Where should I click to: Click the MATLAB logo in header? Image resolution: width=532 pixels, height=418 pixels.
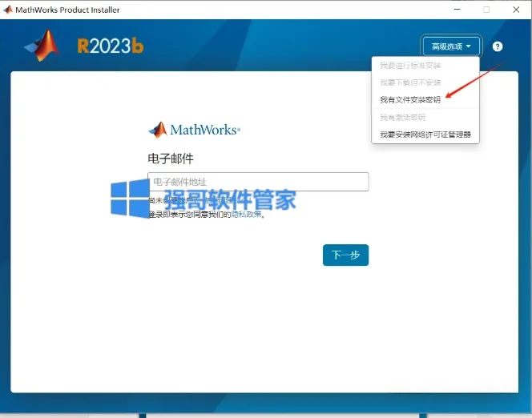click(x=42, y=46)
